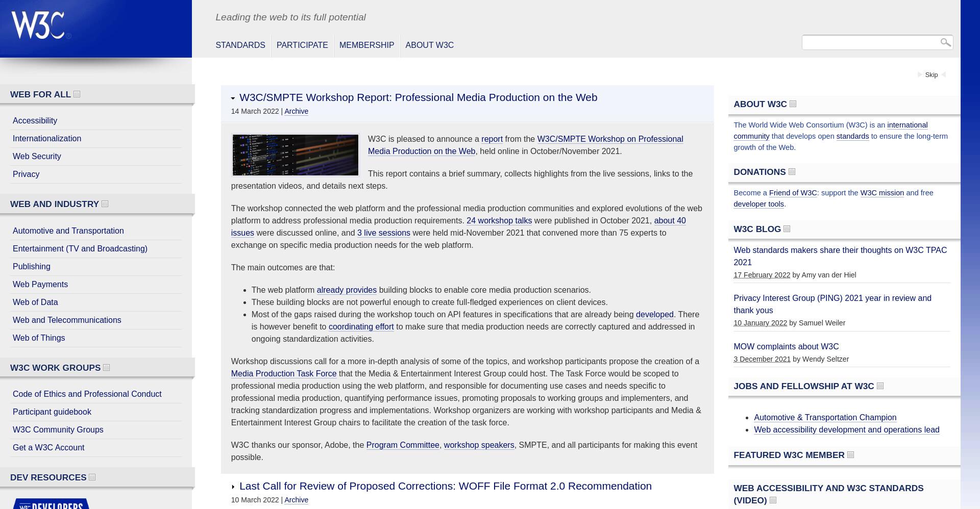This screenshot has width=980, height=509.
Task: Go to the Publishing page
Action: 32,267
